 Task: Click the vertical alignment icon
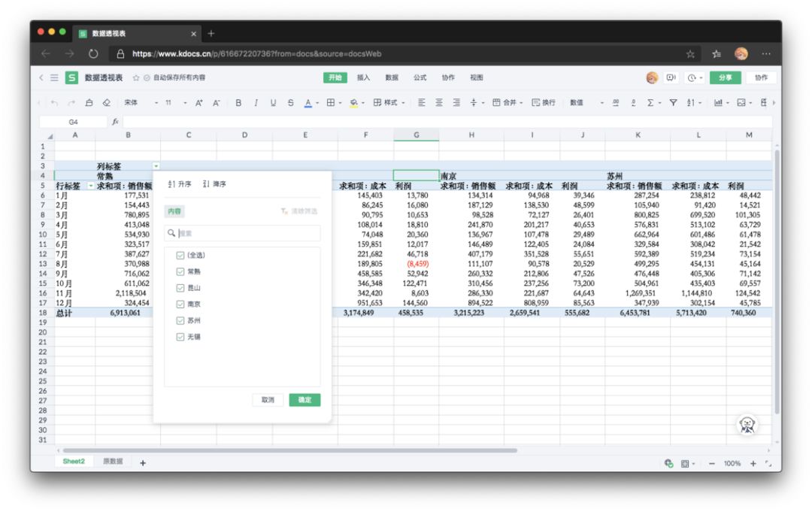tap(474, 102)
